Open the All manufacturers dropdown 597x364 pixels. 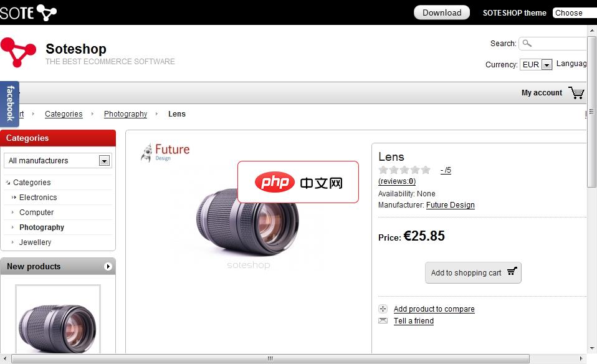[103, 160]
